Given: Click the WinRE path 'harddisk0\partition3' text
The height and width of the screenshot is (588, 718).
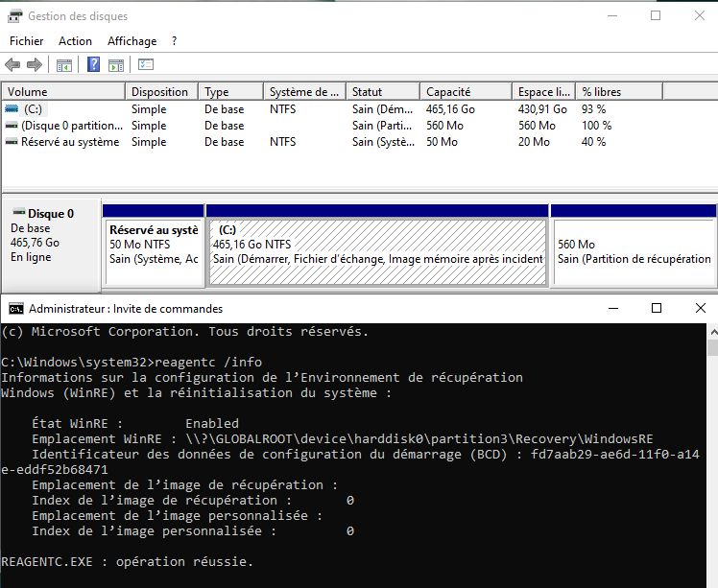Looking at the screenshot, I should click(430, 438).
